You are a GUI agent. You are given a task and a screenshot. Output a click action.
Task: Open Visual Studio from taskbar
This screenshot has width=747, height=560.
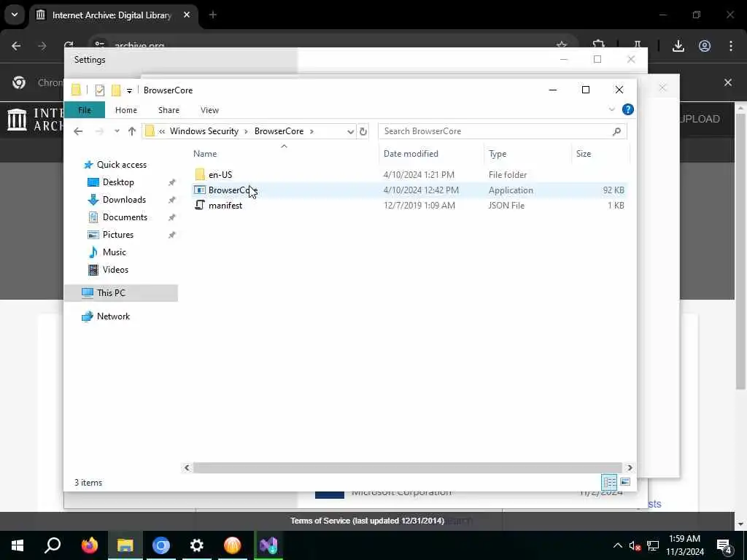(x=268, y=545)
